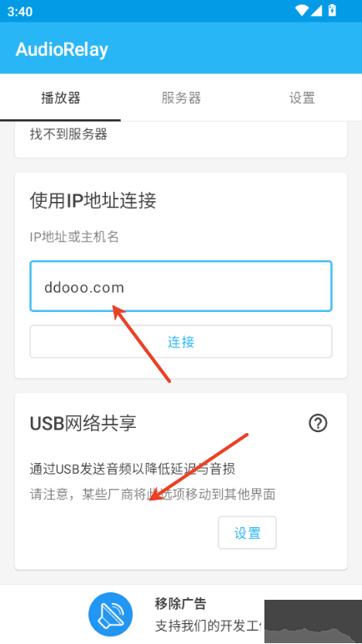The width and height of the screenshot is (362, 644).
Task: Tap the clock time in status bar
Action: point(20,12)
